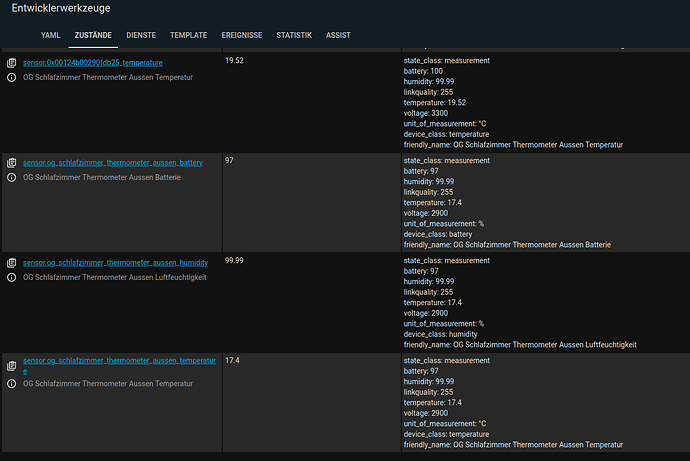Open info for sensor.0x00124b00290fdb25_temperature entity
690x461 pixels.
click(x=12, y=77)
